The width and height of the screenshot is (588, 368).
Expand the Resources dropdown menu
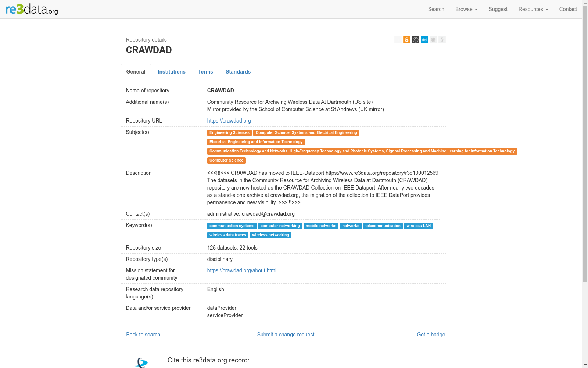click(533, 9)
